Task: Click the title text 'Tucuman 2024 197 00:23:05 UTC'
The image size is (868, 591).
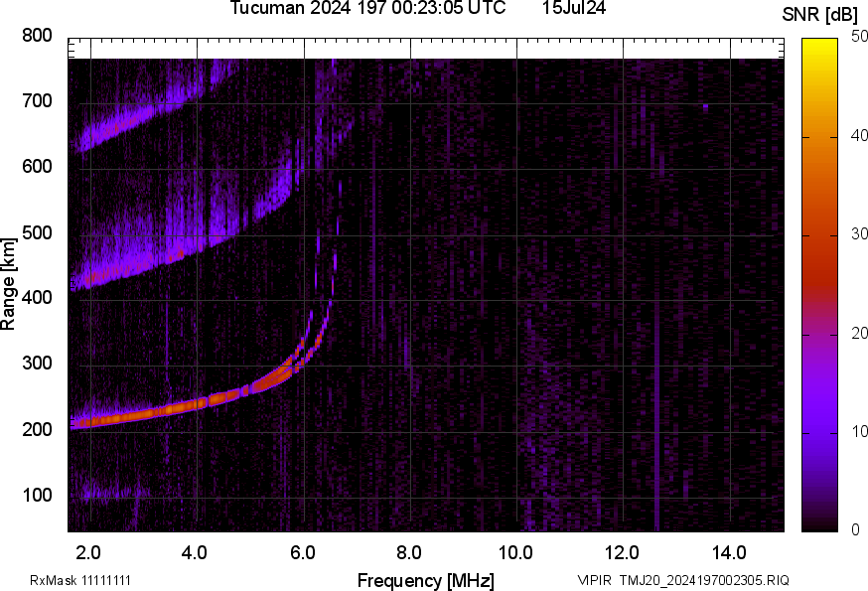Action: [x=367, y=8]
